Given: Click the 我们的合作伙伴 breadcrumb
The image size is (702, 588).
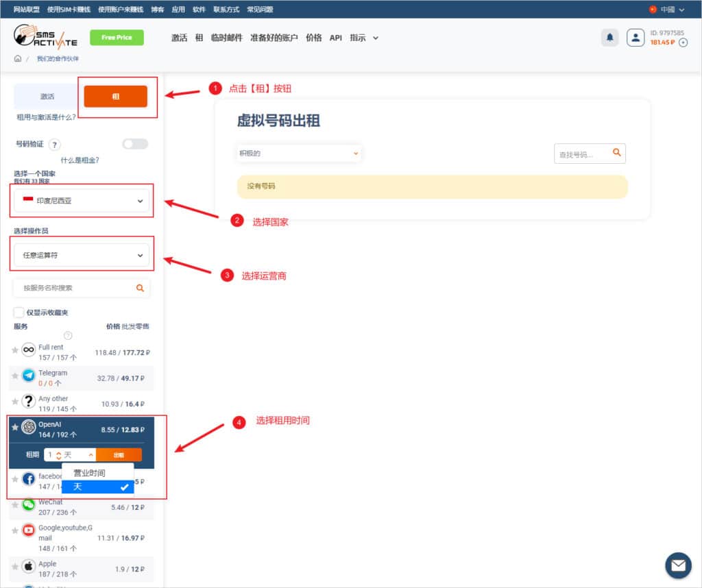Looking at the screenshot, I should [x=58, y=59].
